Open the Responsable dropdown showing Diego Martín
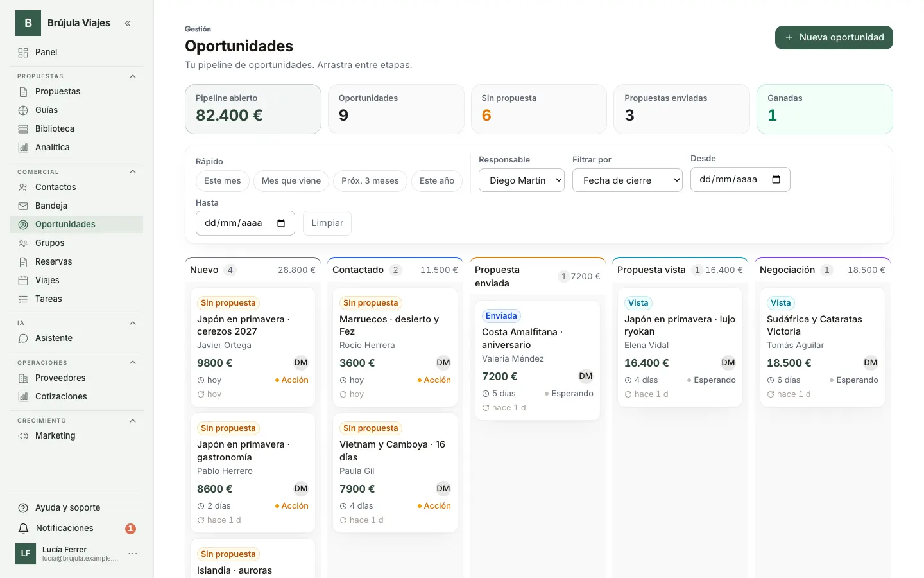 pos(522,180)
